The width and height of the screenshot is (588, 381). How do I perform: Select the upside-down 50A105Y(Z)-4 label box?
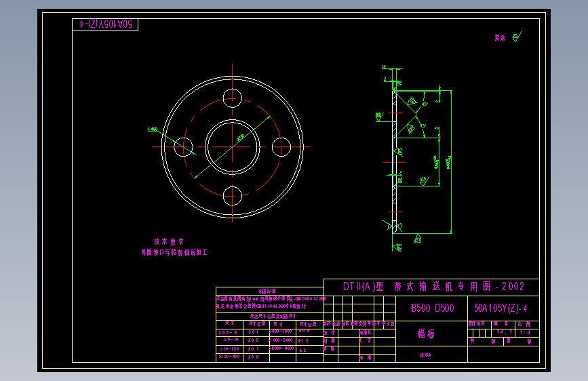(105, 24)
